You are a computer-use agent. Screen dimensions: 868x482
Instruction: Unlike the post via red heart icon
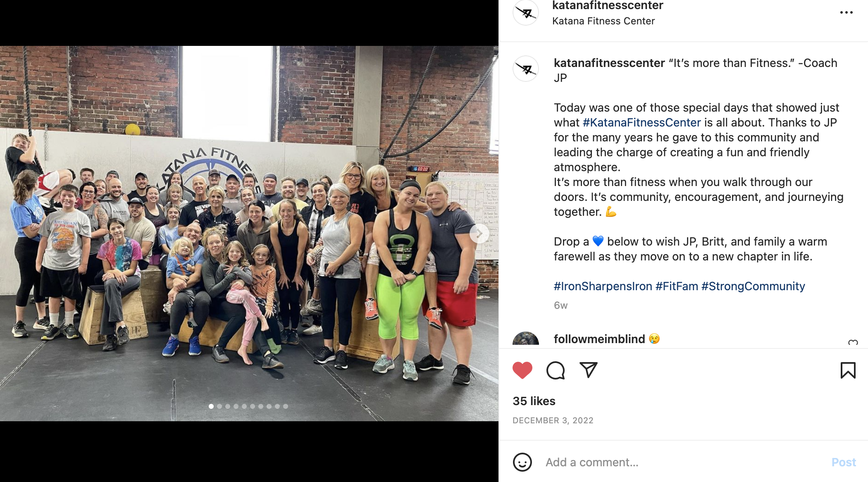coord(522,370)
